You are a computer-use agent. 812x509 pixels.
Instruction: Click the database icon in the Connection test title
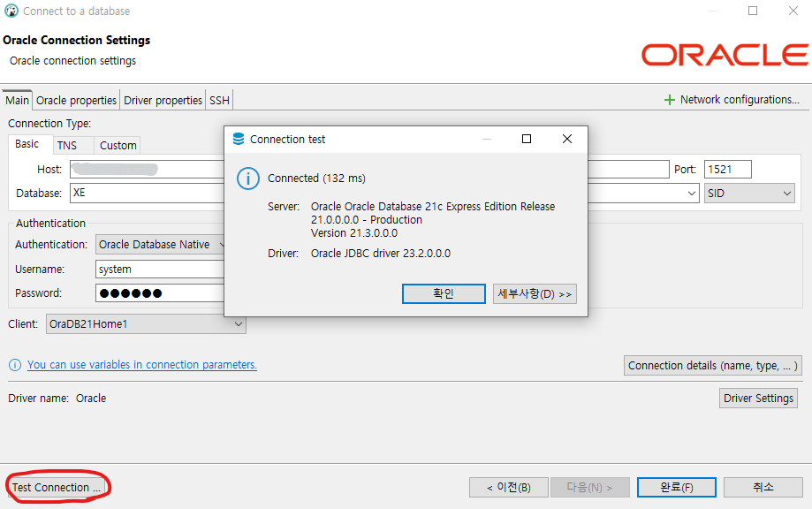pos(239,139)
